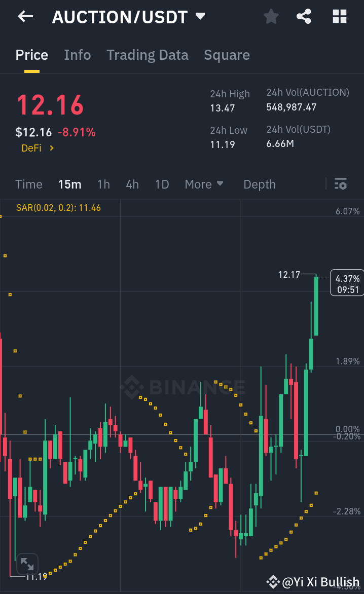Open the share options icon
Screen dimensions: 364x594
point(304,16)
